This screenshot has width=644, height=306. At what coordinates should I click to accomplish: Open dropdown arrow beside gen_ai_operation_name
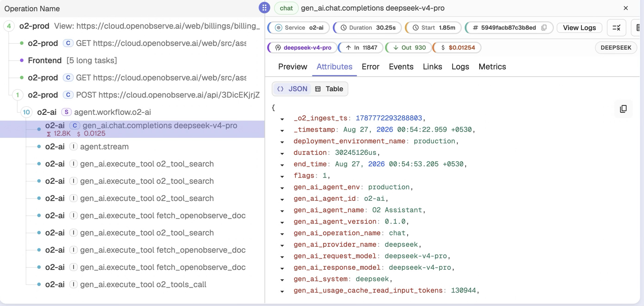click(282, 234)
